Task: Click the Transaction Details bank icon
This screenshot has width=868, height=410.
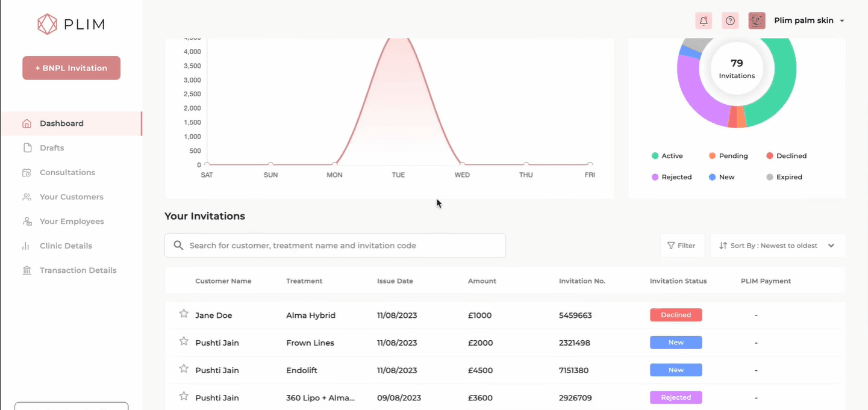Action: (x=27, y=271)
